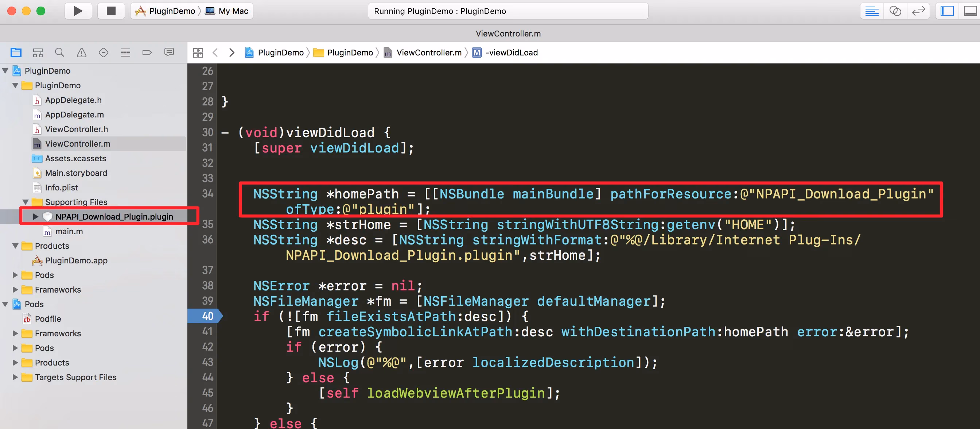980x429 pixels.
Task: Open the Breakpoint navigator icon
Action: click(x=147, y=53)
